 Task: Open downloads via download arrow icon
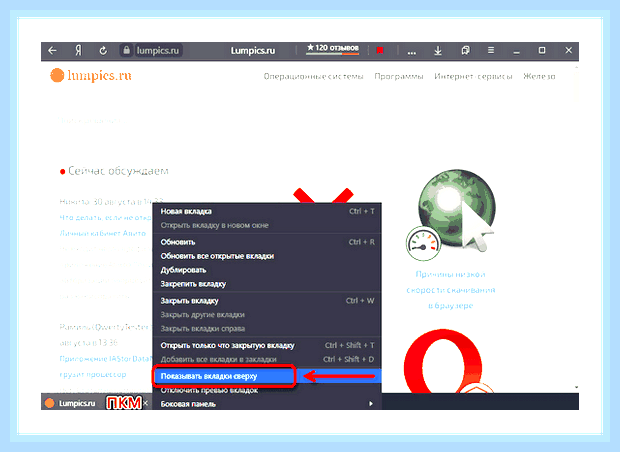tap(438, 51)
